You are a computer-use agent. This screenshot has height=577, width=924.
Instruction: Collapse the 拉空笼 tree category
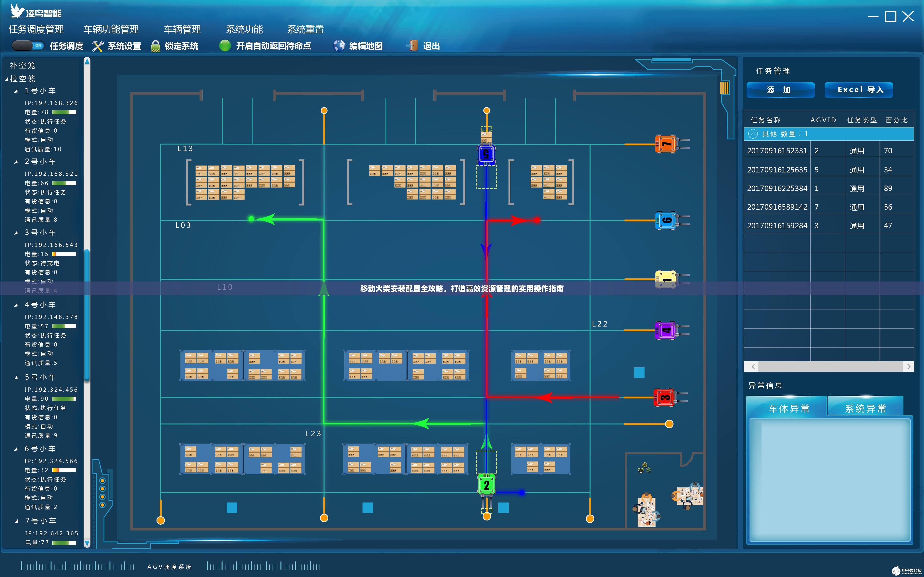6,79
